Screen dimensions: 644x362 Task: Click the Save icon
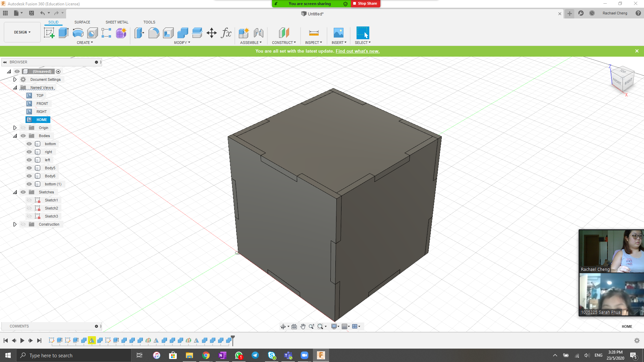click(x=32, y=13)
